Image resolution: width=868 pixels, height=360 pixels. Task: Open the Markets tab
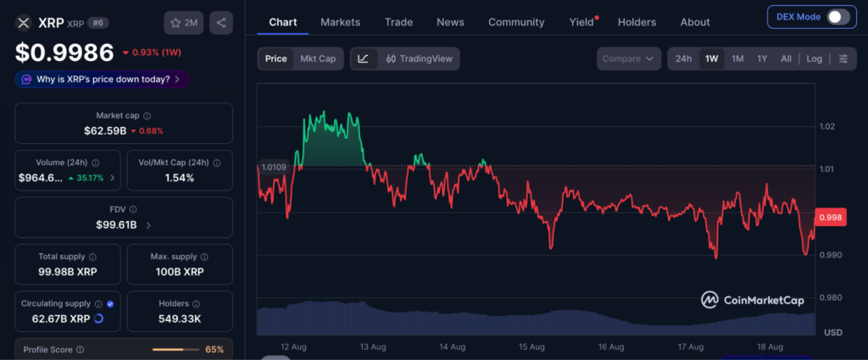tap(341, 22)
